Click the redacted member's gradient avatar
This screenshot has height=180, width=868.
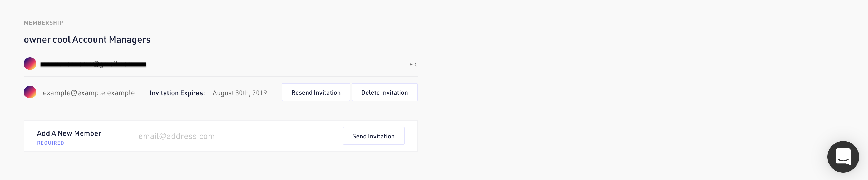pos(30,64)
